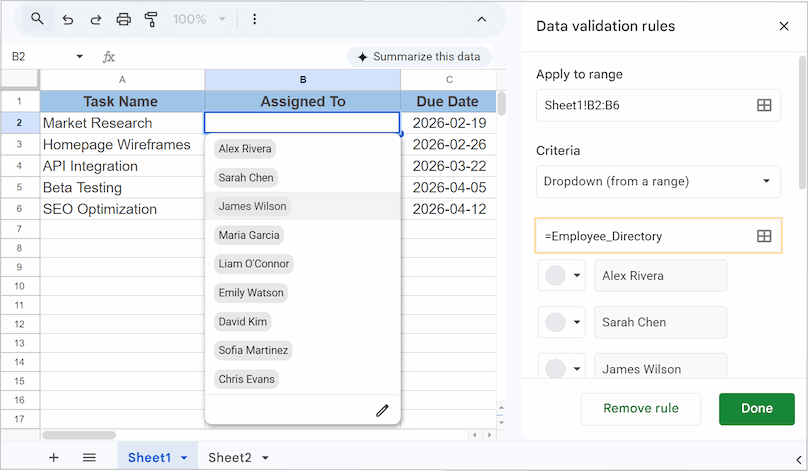
Task: Select the Homepage Wireframes cell
Action: pos(122,145)
